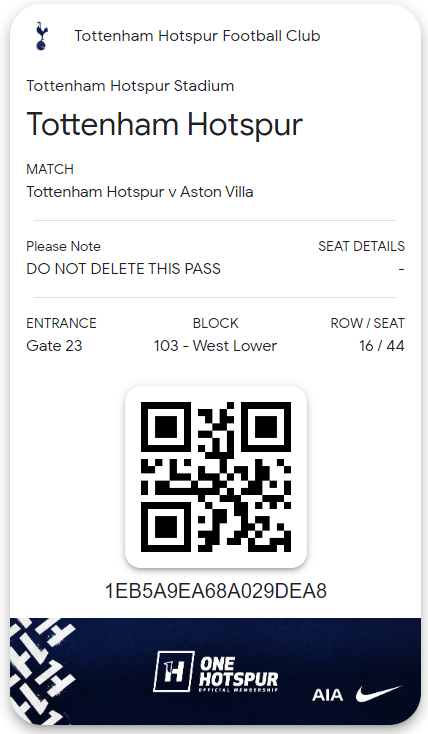The image size is (428, 734).
Task: Select the 103 - West Lower block value
Action: point(215,346)
